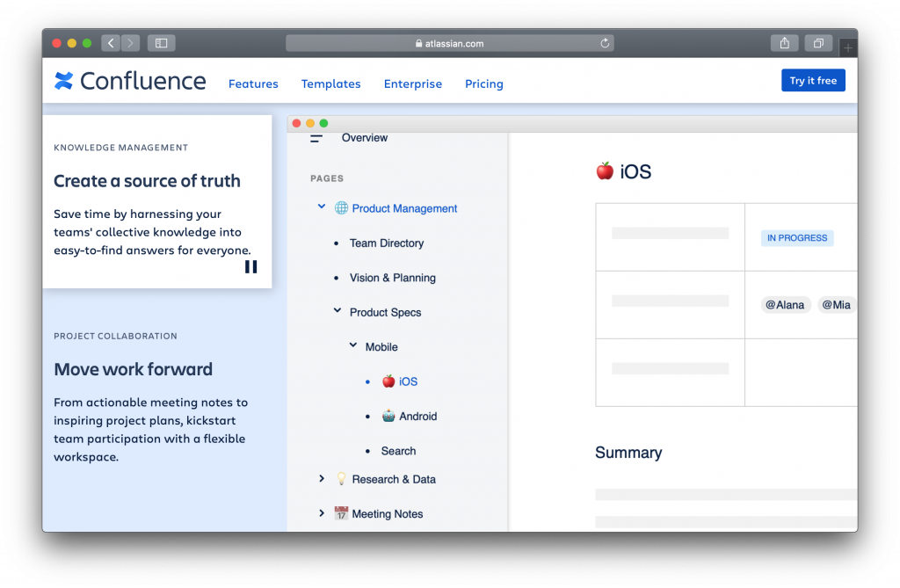
Task: Select the Move work forward heading
Action: [134, 369]
